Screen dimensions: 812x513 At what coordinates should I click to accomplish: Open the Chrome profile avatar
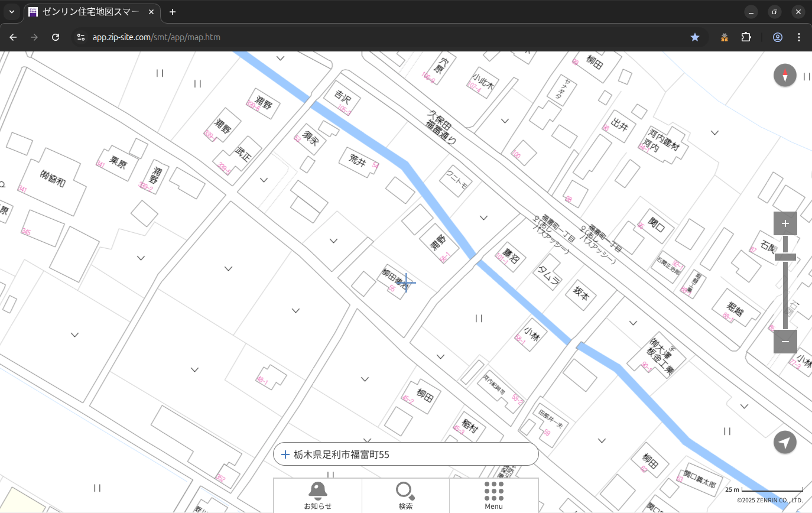777,37
